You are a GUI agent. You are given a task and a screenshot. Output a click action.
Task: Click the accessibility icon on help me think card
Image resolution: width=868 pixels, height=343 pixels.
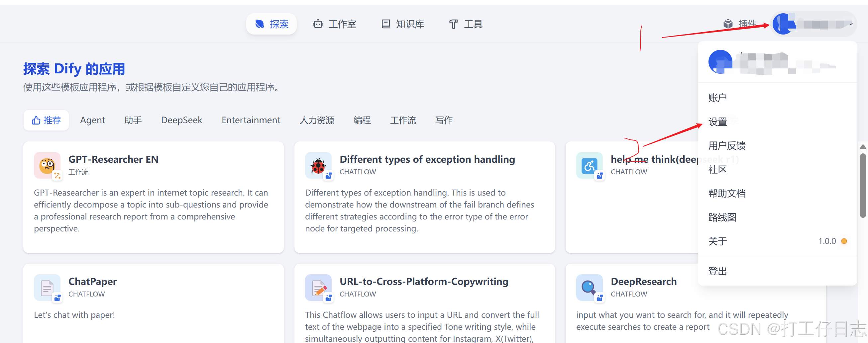click(589, 165)
